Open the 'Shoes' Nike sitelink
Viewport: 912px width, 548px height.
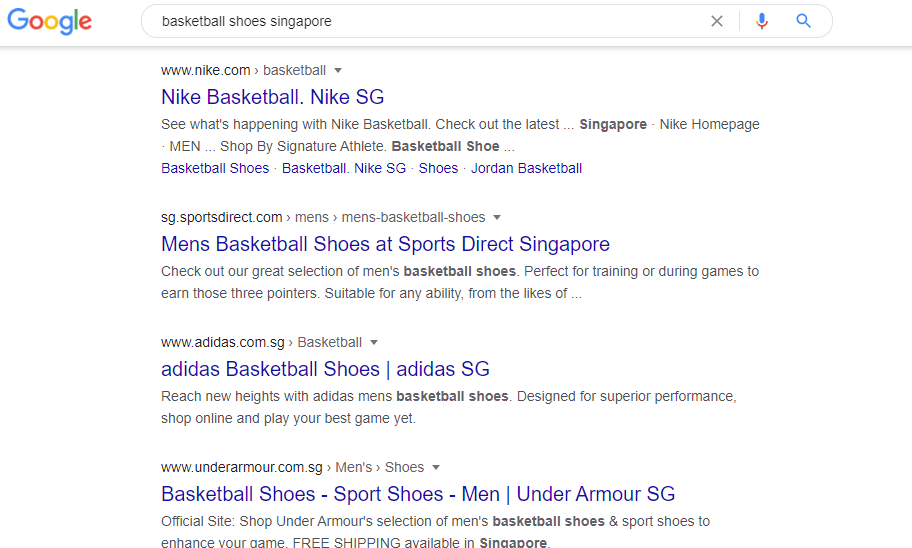tap(439, 169)
